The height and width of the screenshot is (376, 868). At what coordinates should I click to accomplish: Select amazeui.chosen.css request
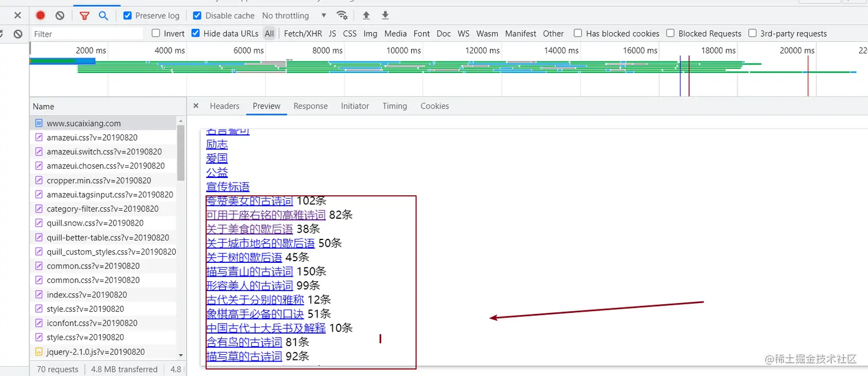coord(103,166)
